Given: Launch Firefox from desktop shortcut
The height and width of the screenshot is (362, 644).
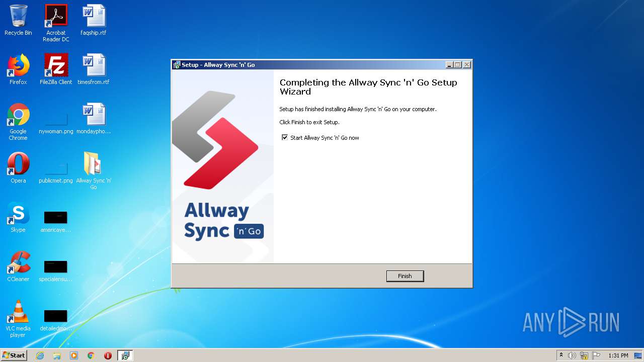Looking at the screenshot, I should pos(18,69).
